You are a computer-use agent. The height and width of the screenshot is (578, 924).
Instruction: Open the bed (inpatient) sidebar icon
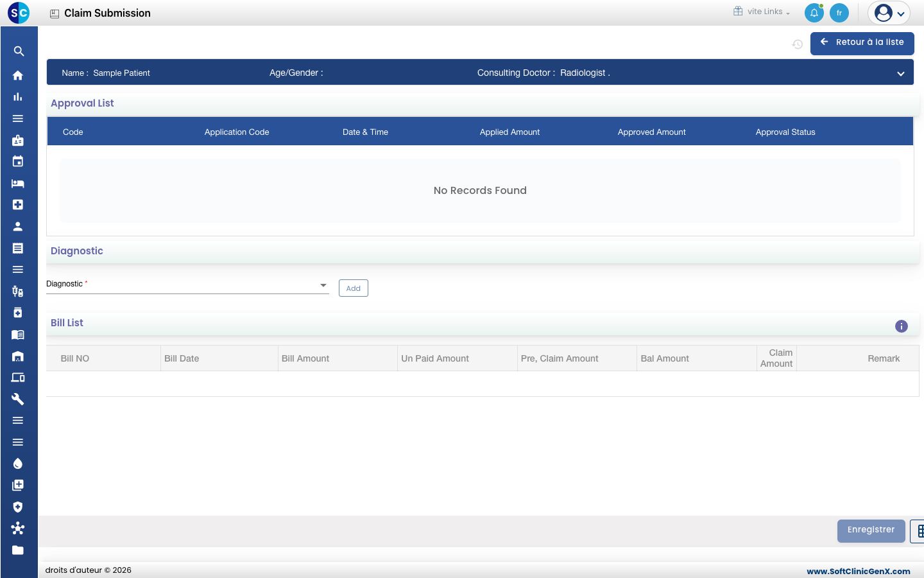[x=18, y=183]
